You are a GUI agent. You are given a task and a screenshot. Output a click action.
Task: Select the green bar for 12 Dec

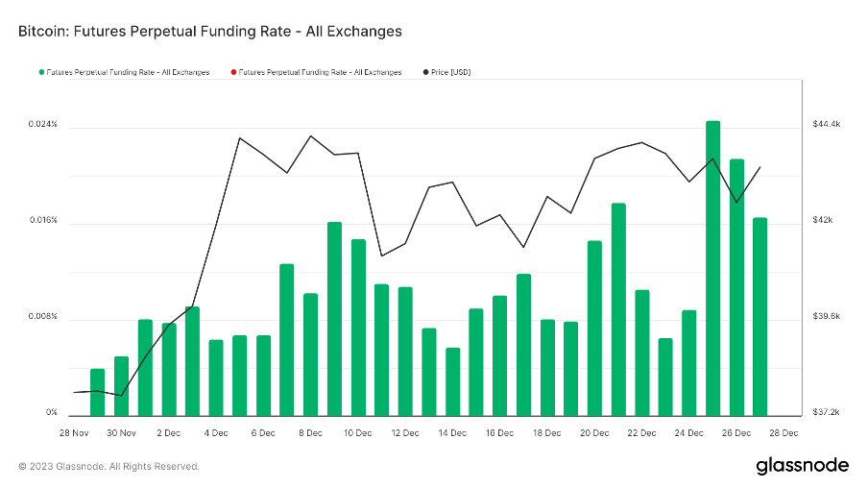[405, 352]
